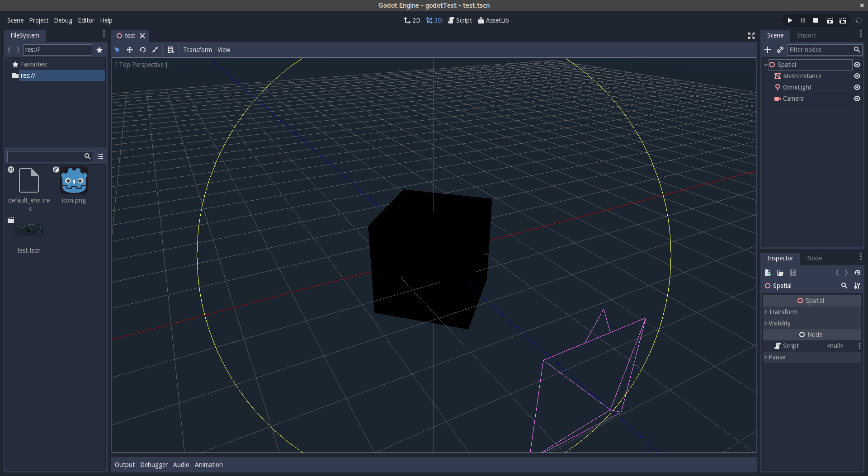Viewport: 868px width, 476px height.
Task: Activate the Rotate Mode tool
Action: point(142,50)
